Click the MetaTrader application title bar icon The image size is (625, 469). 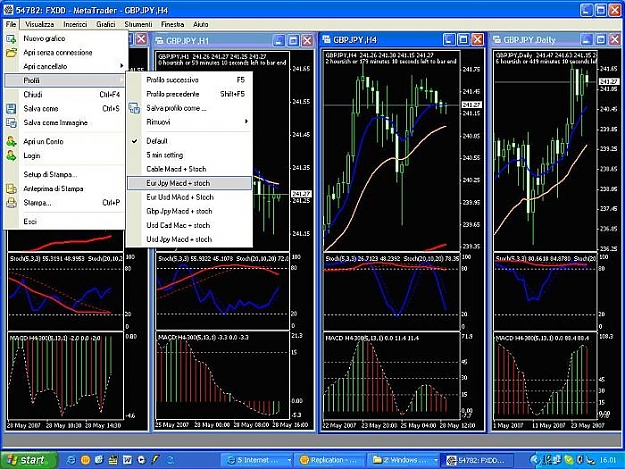(x=8, y=10)
